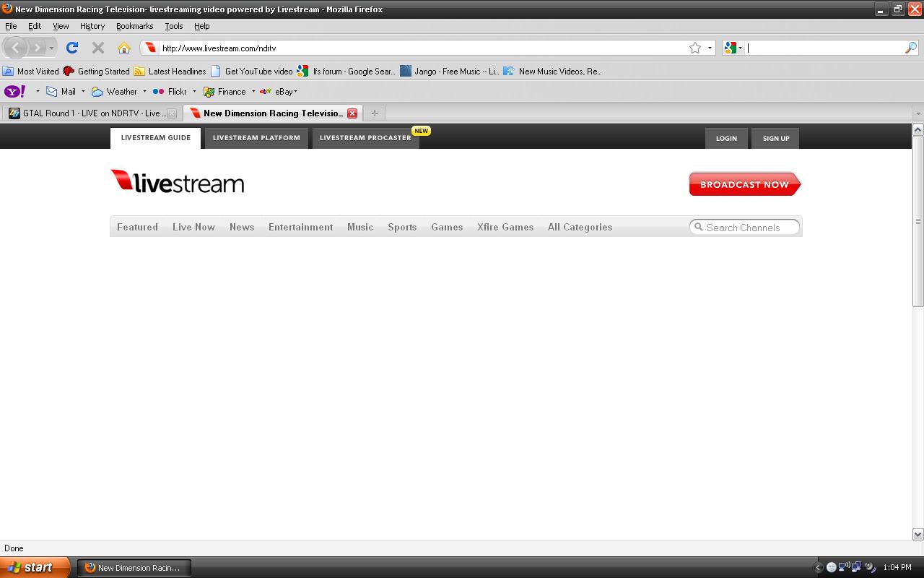Viewport: 924px width, 578px height.
Task: List all tabs using the tab bar dropdown
Action: [x=918, y=113]
